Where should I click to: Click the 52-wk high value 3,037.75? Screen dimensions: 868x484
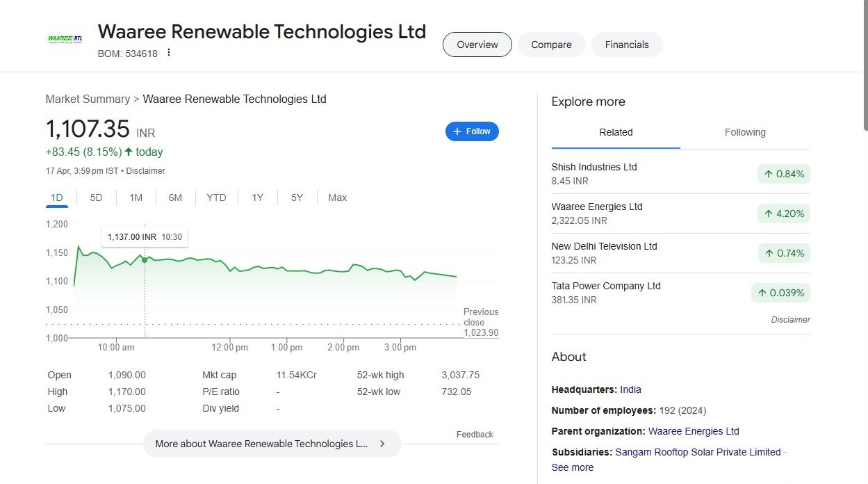point(460,375)
